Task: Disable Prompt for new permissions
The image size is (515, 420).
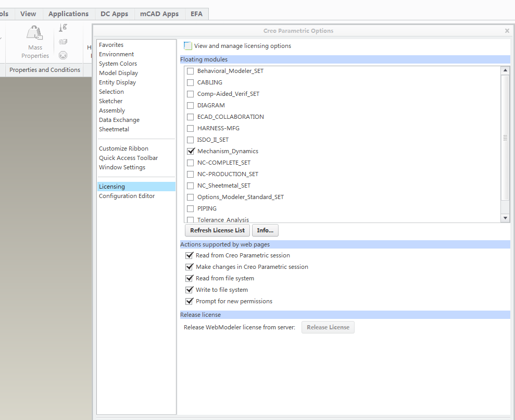Action: coord(189,301)
